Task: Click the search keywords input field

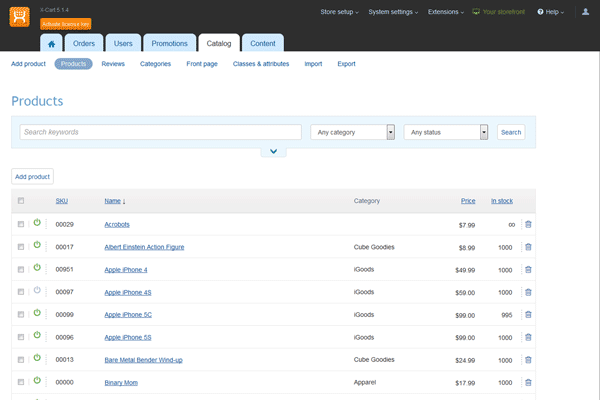Action: pyautogui.click(x=160, y=132)
